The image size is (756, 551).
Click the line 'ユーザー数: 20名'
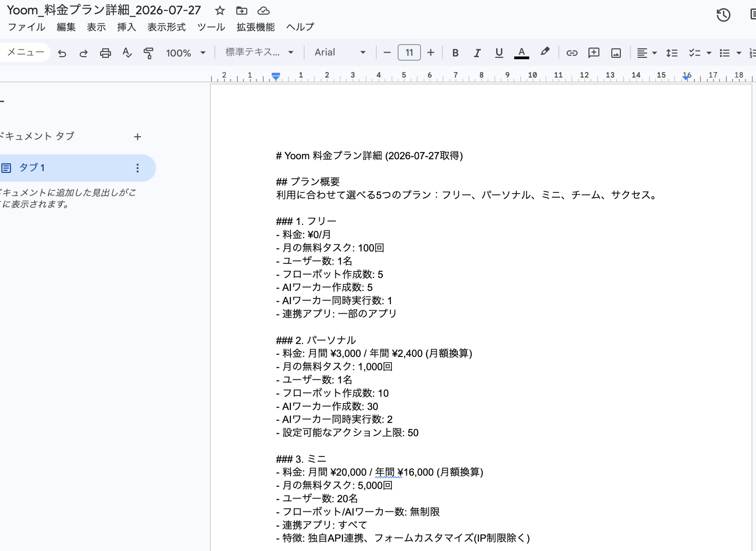[317, 499]
